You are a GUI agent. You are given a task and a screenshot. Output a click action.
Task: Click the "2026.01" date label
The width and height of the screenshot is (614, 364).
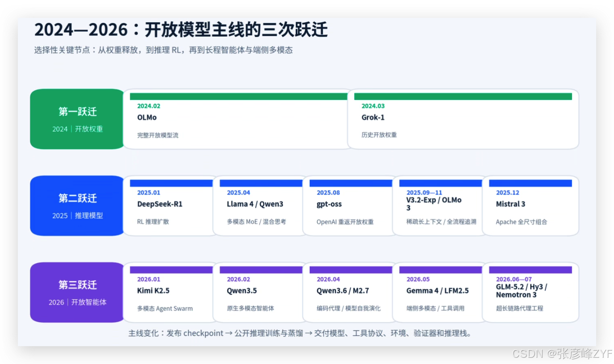[x=149, y=279]
